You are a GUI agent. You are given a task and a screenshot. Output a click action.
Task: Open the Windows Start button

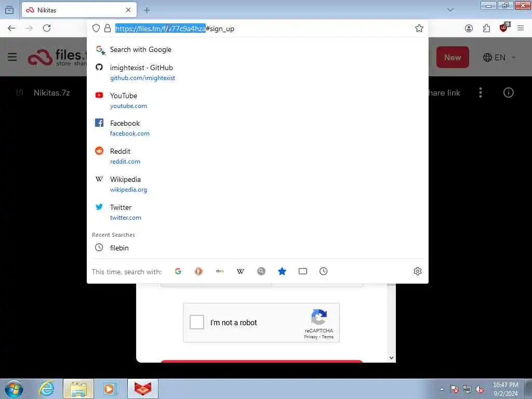[14, 389]
